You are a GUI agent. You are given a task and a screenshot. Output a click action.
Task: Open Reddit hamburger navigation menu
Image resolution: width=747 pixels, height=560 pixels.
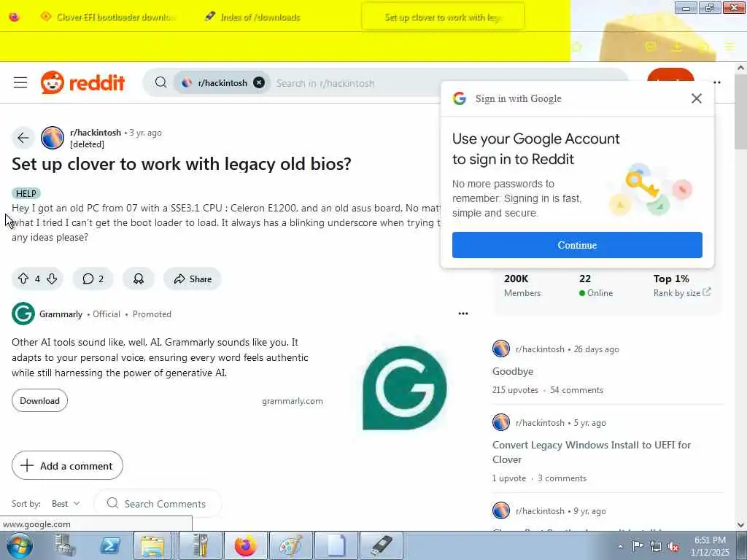click(20, 82)
